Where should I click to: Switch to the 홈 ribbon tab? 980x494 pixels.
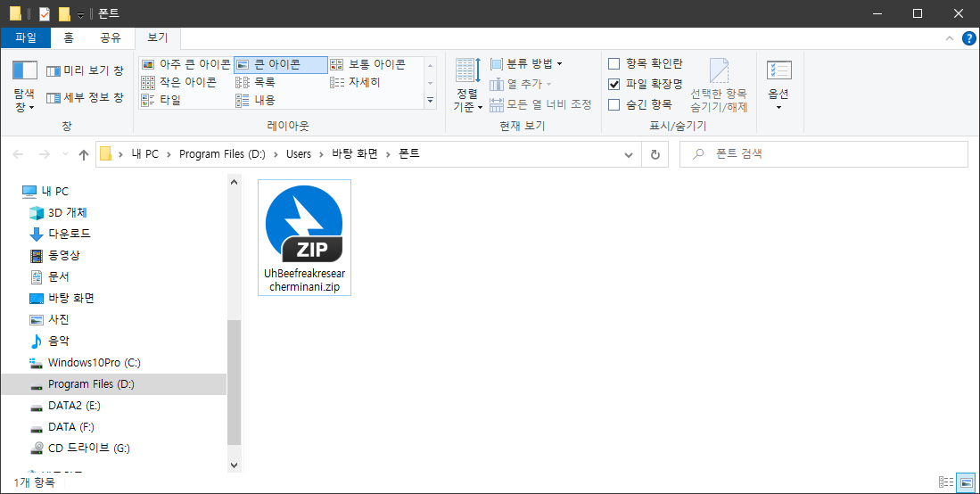69,37
